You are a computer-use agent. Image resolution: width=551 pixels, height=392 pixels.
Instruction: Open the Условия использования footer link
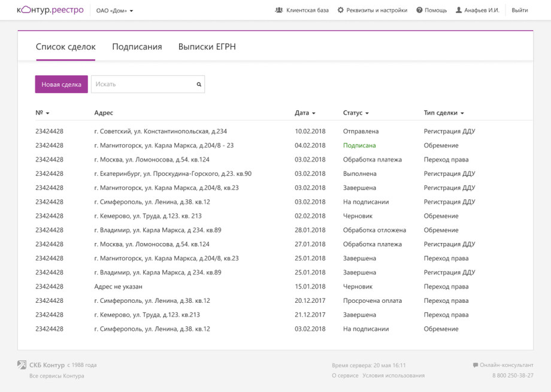(393, 375)
